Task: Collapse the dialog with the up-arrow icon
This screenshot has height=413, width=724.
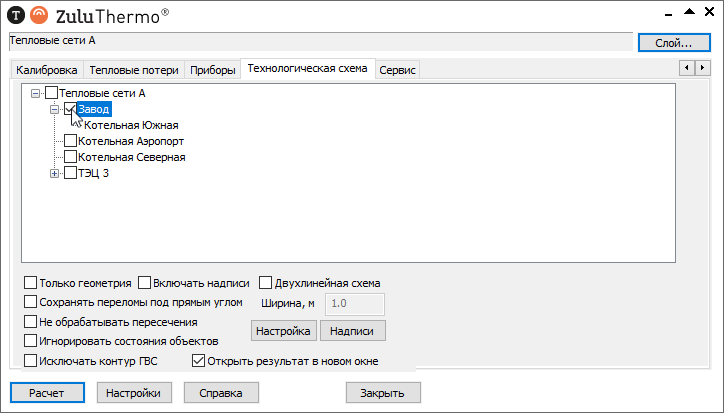Action: click(x=689, y=12)
